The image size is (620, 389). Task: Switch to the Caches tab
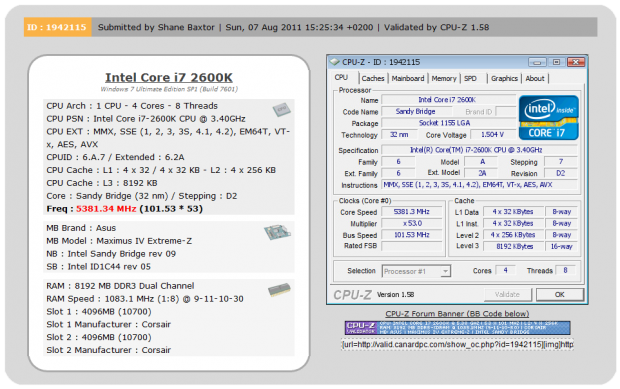coord(373,78)
